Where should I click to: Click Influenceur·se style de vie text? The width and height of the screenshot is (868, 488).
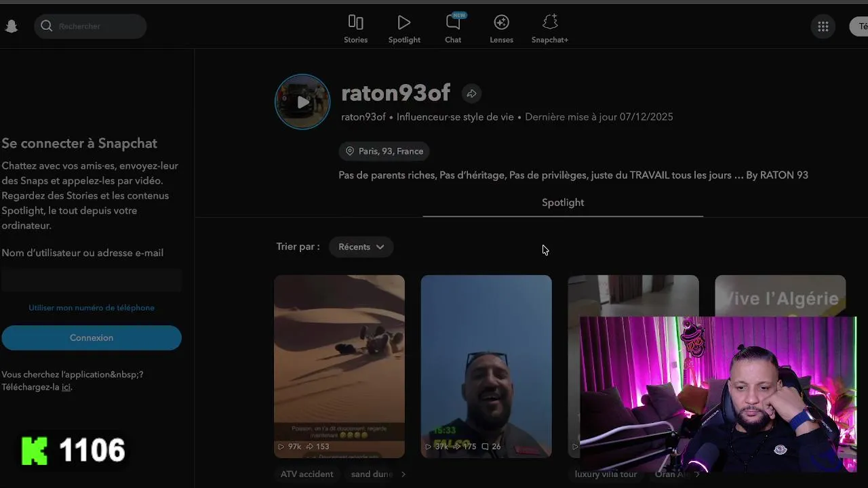(455, 117)
